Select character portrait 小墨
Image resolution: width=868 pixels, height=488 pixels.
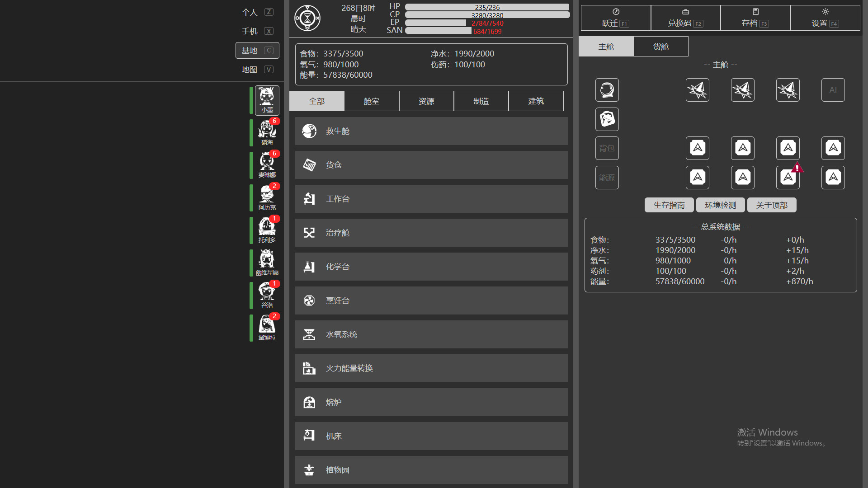tap(267, 100)
